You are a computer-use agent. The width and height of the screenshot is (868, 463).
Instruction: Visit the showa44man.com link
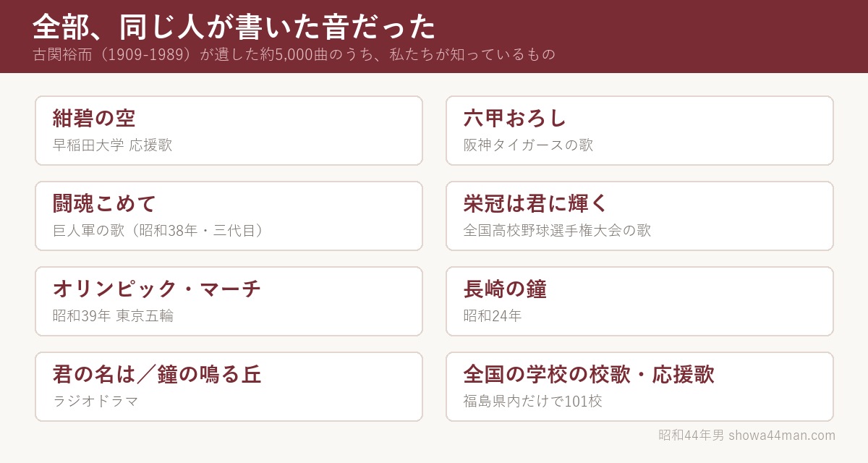click(x=782, y=436)
